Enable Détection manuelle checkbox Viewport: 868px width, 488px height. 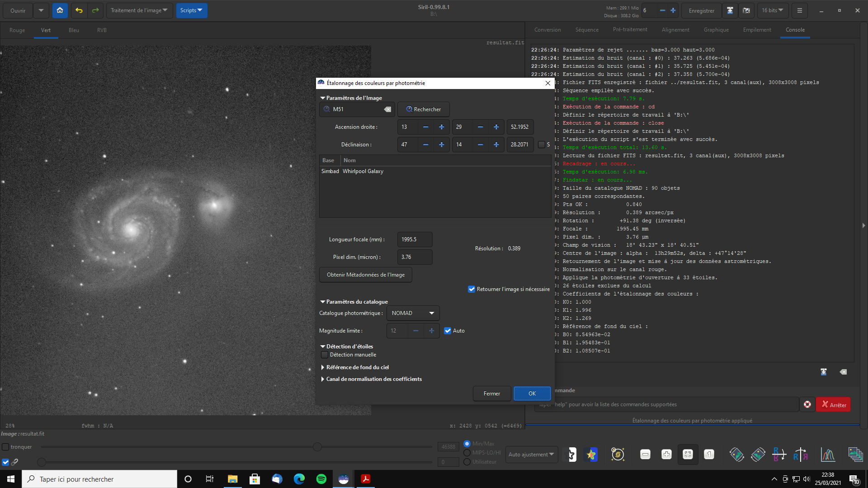pyautogui.click(x=325, y=355)
